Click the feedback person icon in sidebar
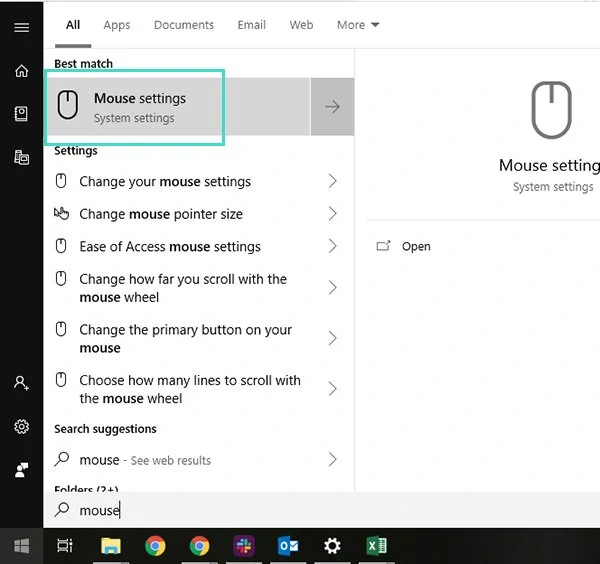The height and width of the screenshot is (564, 600). click(x=21, y=470)
